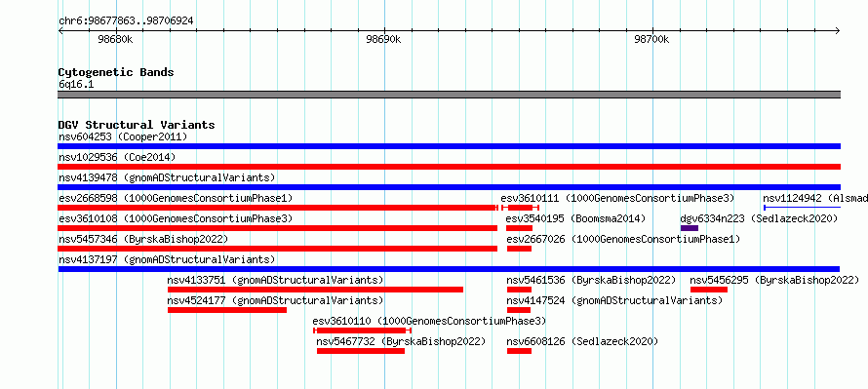
Task: Select the chr6:98677863..98706924 coordinates text
Action: point(126,21)
